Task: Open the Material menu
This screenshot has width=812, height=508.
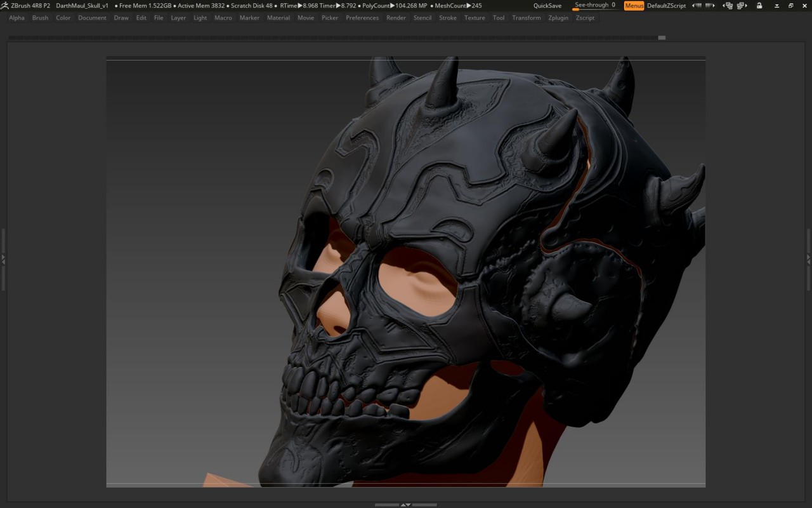Action: point(278,18)
